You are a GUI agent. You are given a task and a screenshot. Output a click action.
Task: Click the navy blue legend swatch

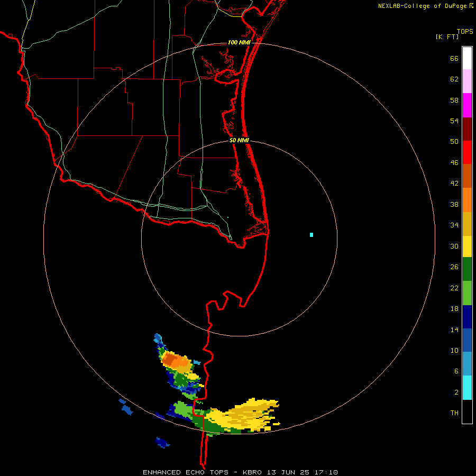pyautogui.click(x=467, y=317)
